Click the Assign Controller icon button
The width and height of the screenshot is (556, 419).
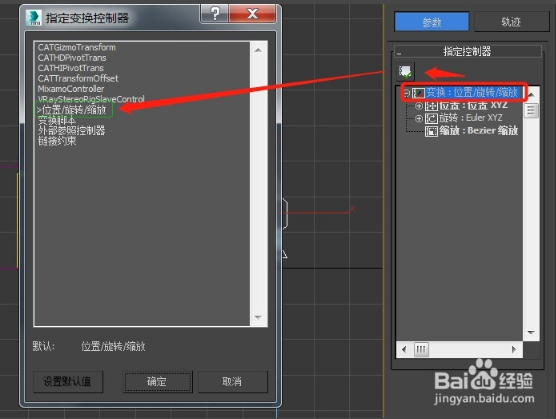(405, 71)
